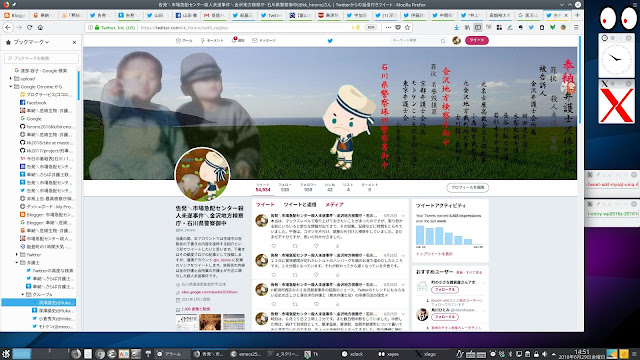
Task: Reload the page with the browser refresh icon
Action: [x=29, y=27]
